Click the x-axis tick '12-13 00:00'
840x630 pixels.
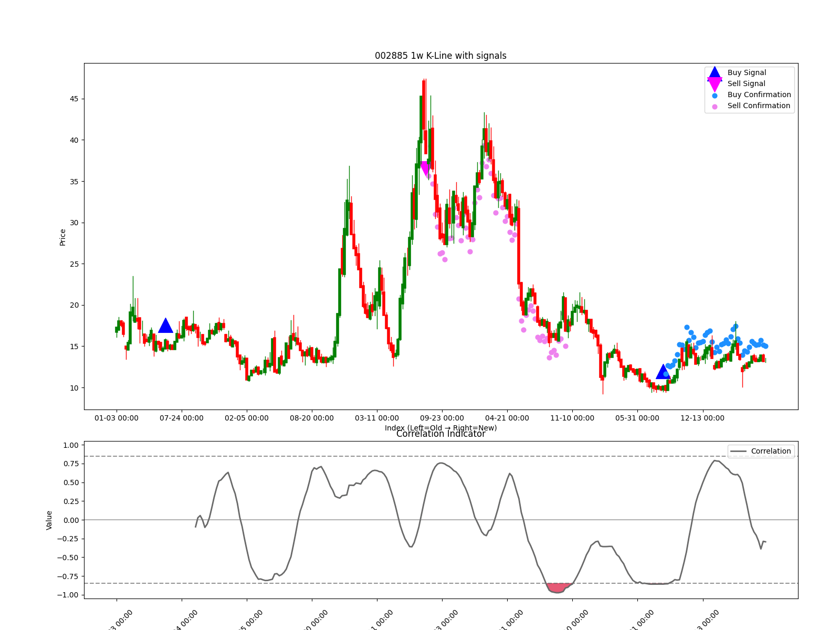pos(702,418)
